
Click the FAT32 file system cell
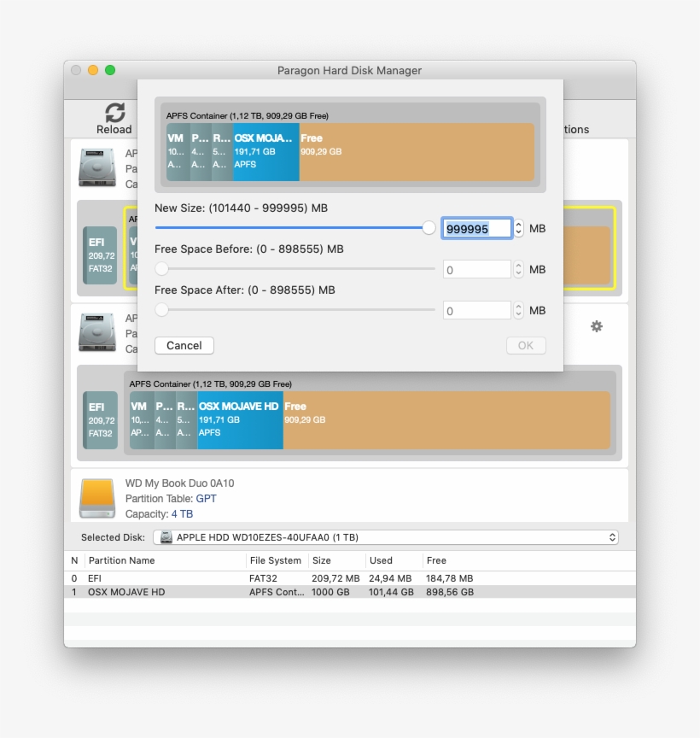[263, 578]
